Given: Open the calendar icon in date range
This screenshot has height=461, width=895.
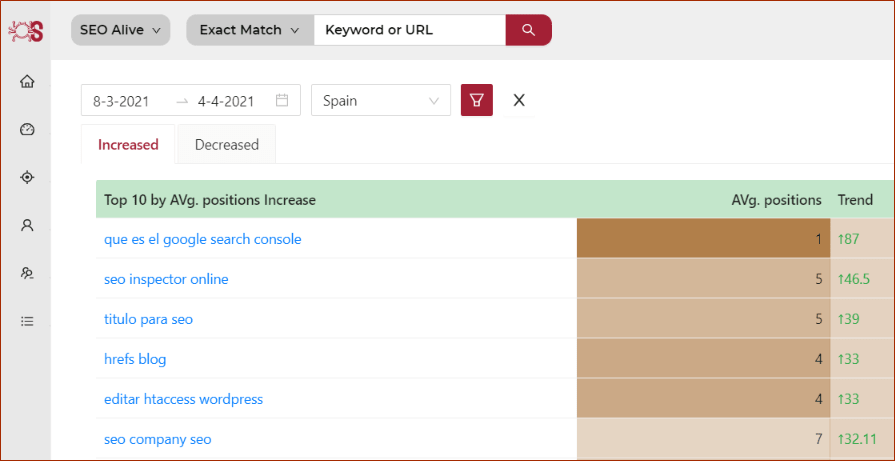Looking at the screenshot, I should pyautogui.click(x=281, y=100).
